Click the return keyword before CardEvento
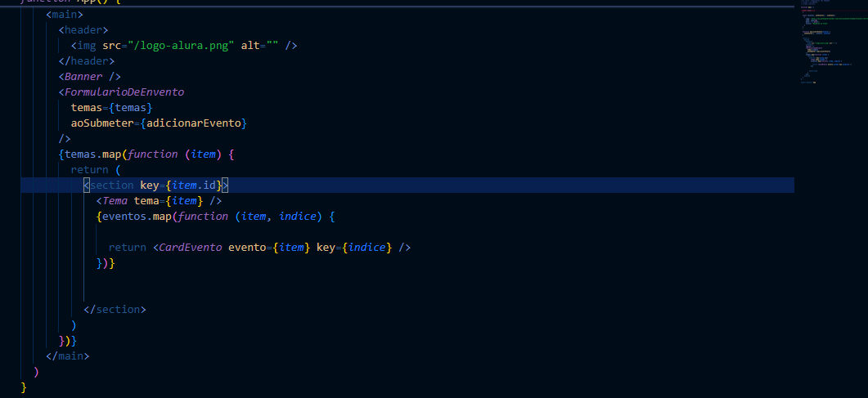 click(127, 247)
